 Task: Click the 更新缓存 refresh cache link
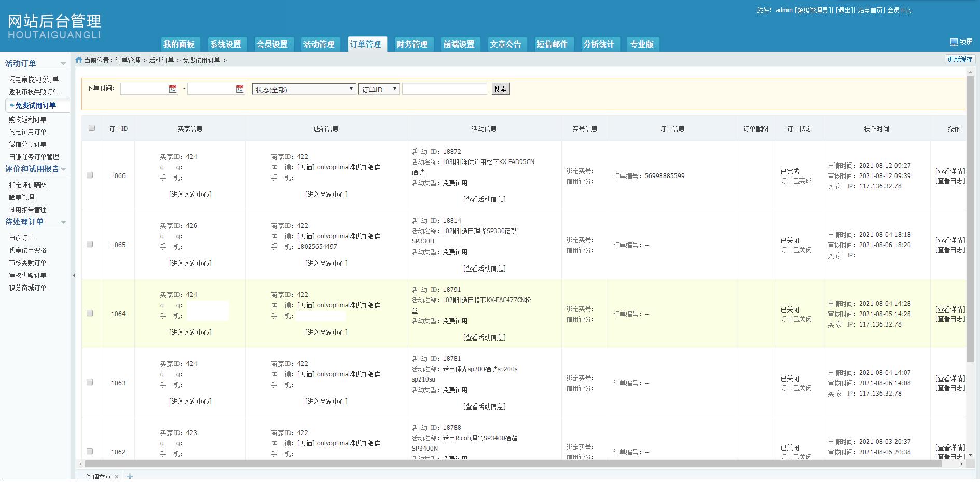coord(959,59)
